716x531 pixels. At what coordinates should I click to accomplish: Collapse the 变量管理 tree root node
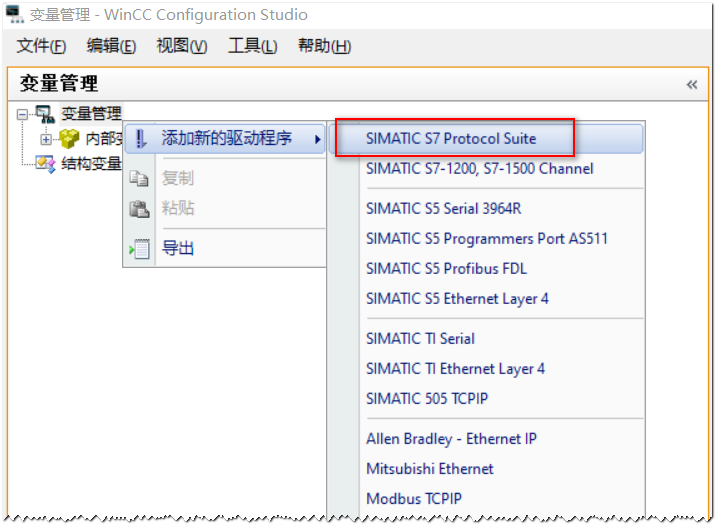pos(22,114)
